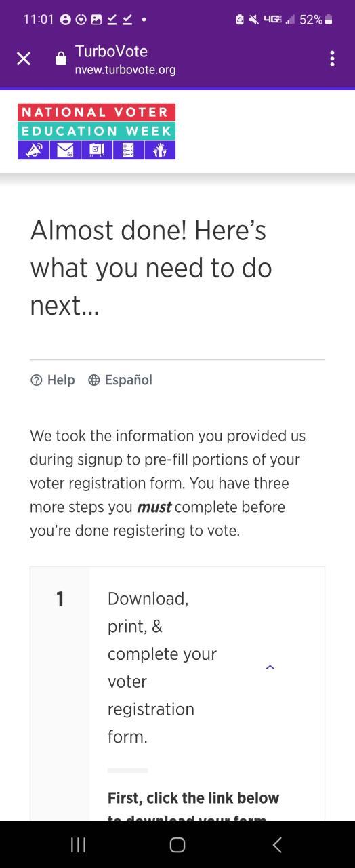The image size is (355, 868).
Task: Tap the nvew.turbovote.org address text
Action: point(125,69)
